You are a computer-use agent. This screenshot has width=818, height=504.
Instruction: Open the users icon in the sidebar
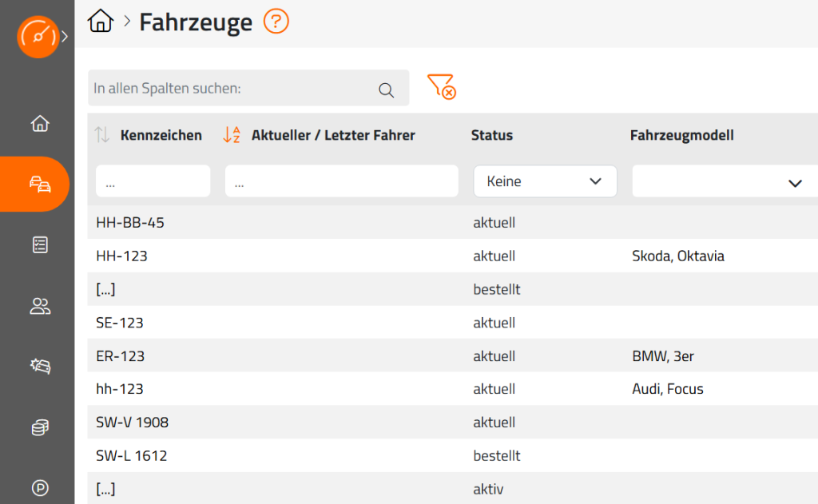click(x=40, y=306)
